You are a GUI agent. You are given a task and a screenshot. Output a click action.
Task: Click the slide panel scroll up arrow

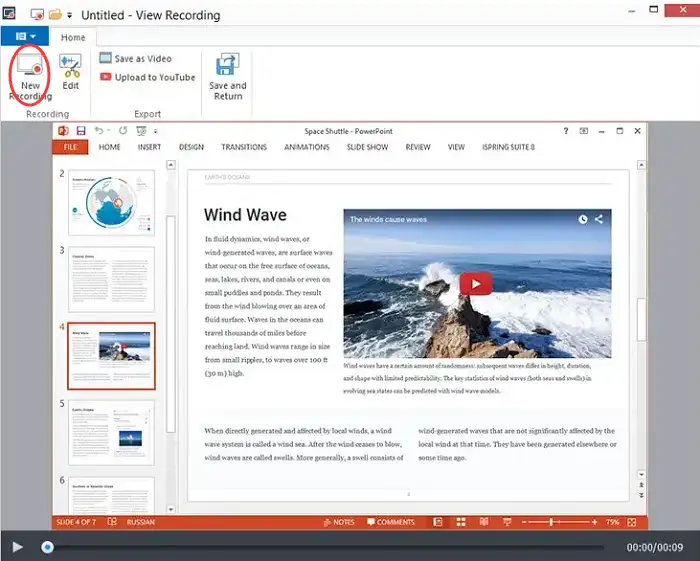171,165
